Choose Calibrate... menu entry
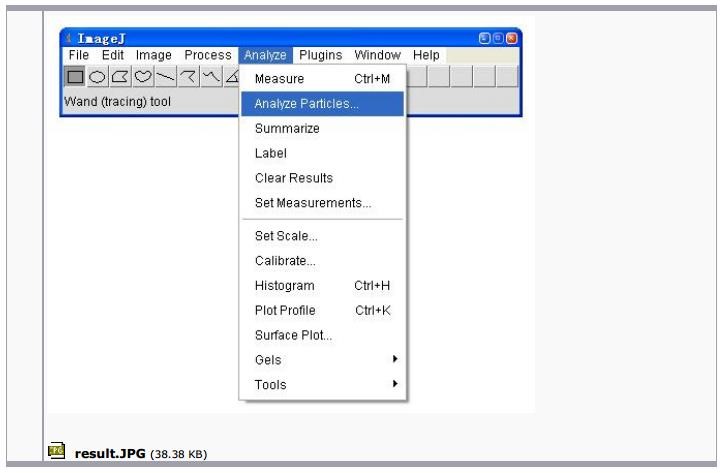Screen dimensions: 722x473 tap(322, 261)
